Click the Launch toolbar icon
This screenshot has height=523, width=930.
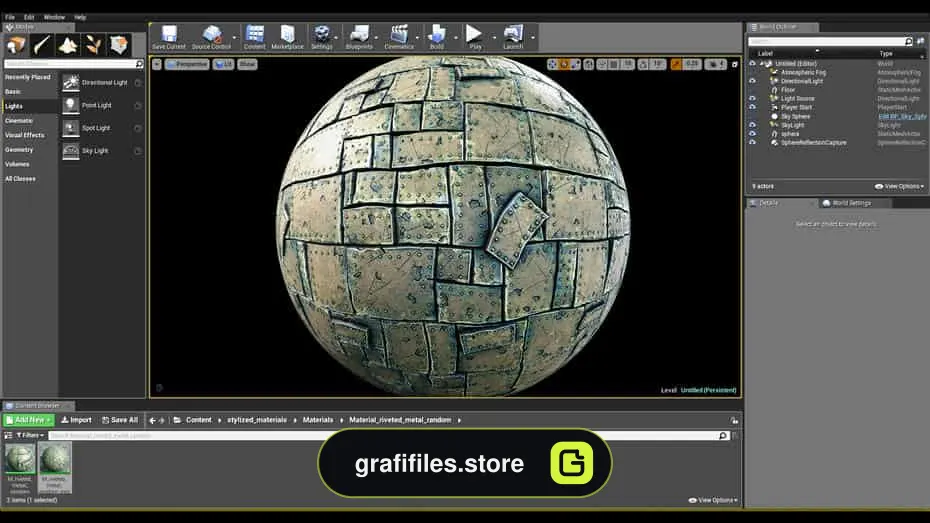tap(513, 37)
